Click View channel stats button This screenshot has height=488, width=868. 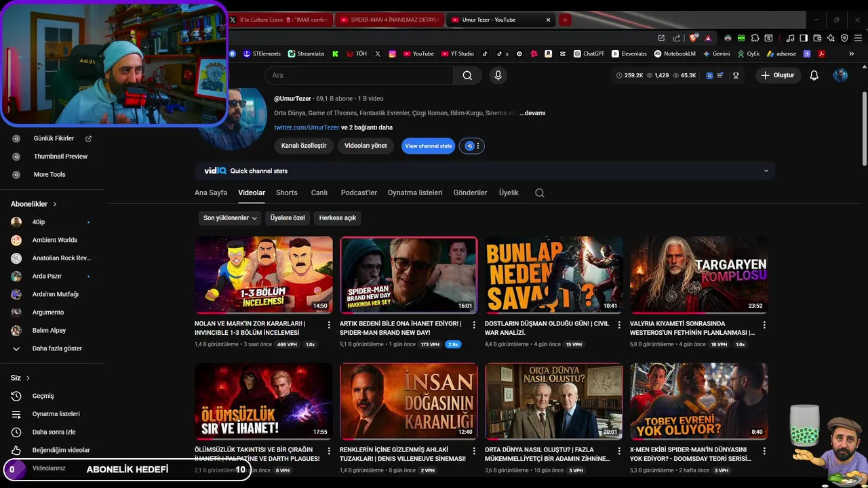(428, 146)
